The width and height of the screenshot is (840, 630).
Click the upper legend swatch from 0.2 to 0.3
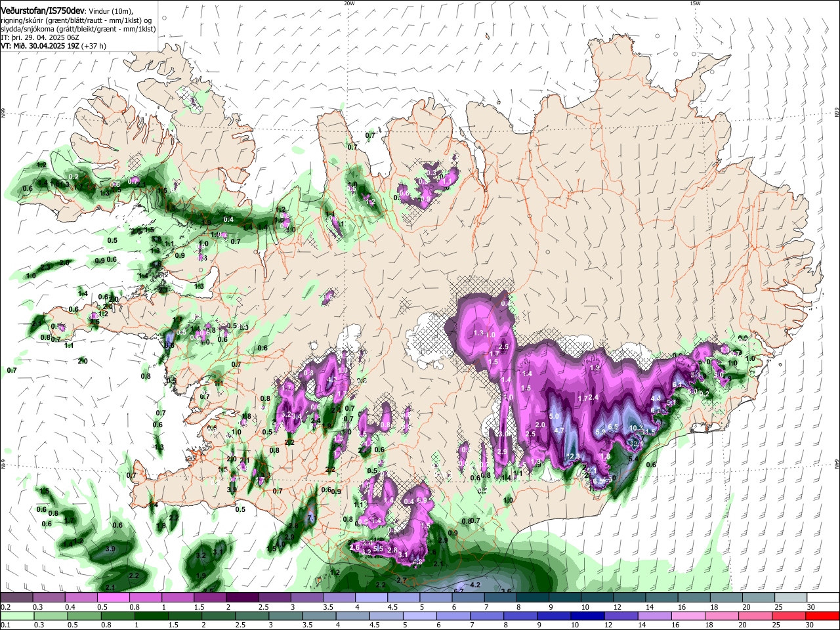tap(16, 597)
